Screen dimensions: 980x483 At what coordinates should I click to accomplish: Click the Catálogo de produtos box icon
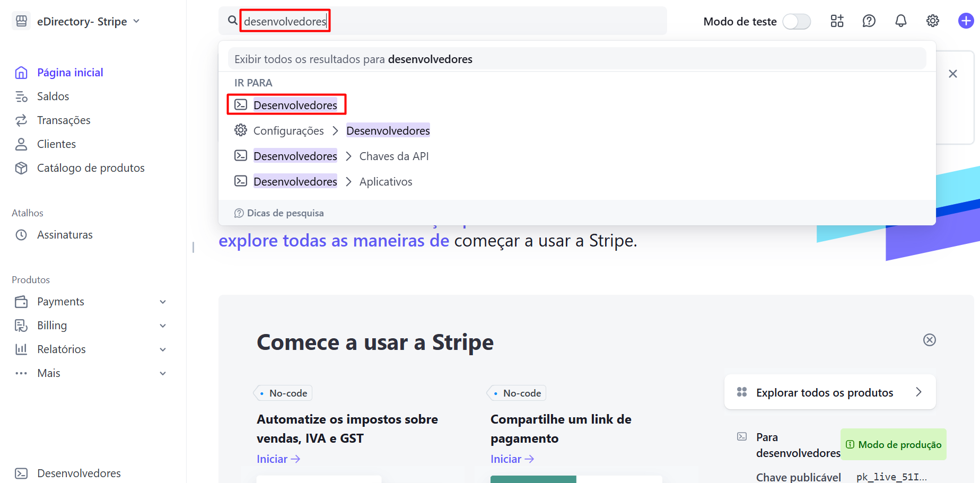click(21, 168)
